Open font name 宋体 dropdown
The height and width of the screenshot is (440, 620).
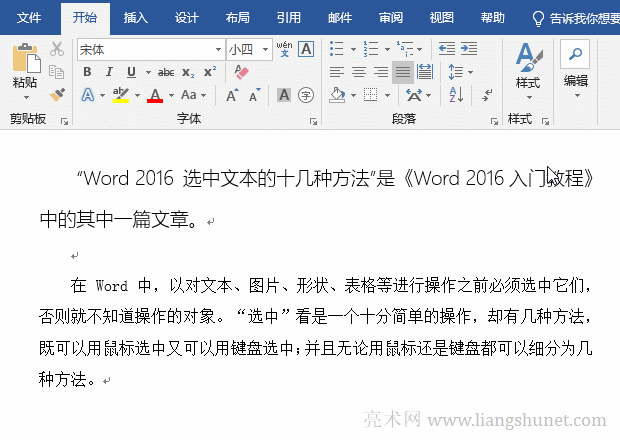pyautogui.click(x=218, y=49)
